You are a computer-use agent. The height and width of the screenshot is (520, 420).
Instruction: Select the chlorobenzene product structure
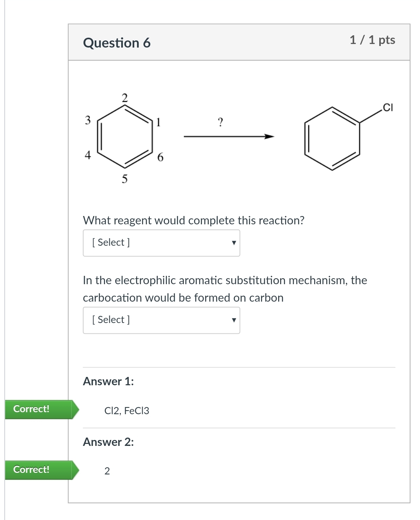(x=332, y=138)
